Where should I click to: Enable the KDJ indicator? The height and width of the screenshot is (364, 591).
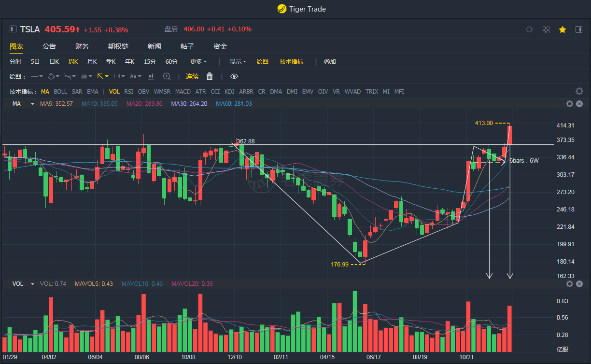point(229,91)
